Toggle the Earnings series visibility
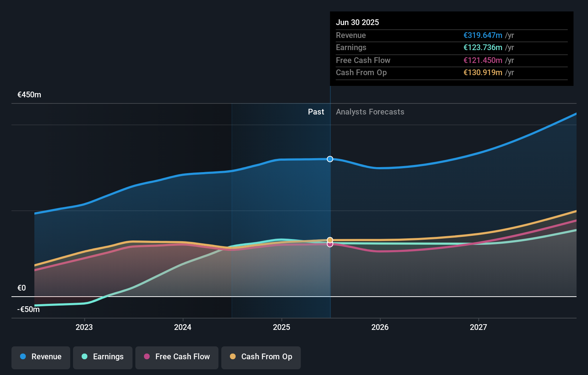This screenshot has width=588, height=375. tap(102, 357)
